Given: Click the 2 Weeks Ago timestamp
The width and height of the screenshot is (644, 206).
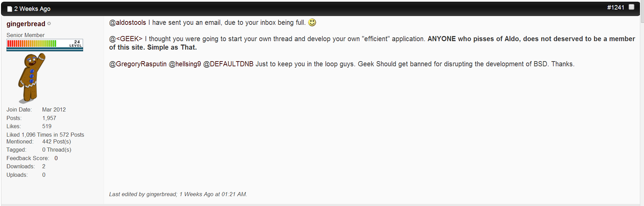Looking at the screenshot, I should [x=32, y=9].
